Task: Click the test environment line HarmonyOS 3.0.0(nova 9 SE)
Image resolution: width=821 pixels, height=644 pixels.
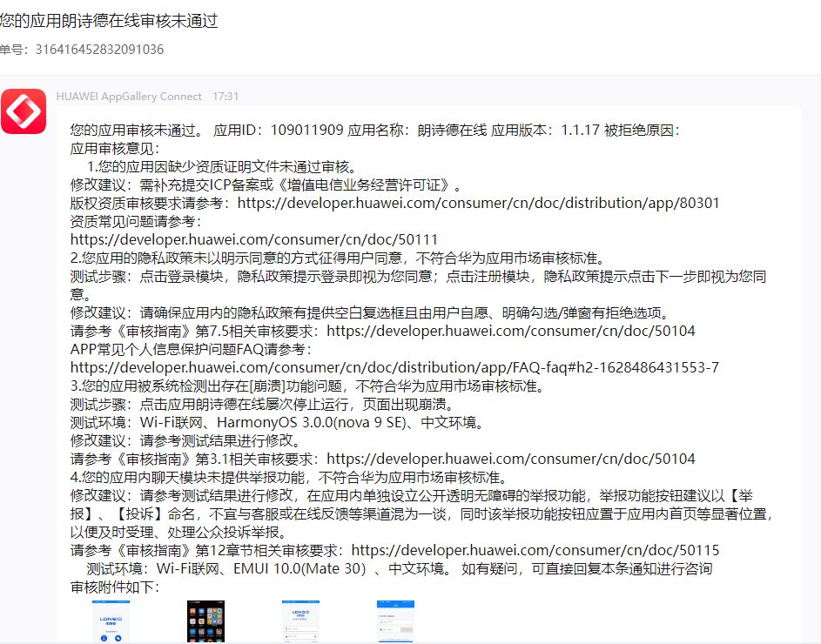Action: 278,423
